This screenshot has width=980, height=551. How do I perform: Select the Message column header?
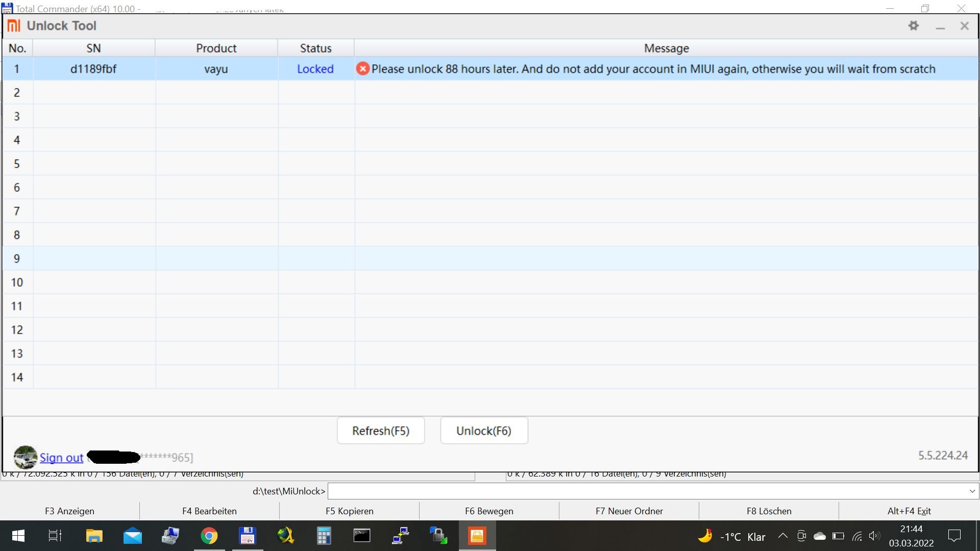point(666,48)
